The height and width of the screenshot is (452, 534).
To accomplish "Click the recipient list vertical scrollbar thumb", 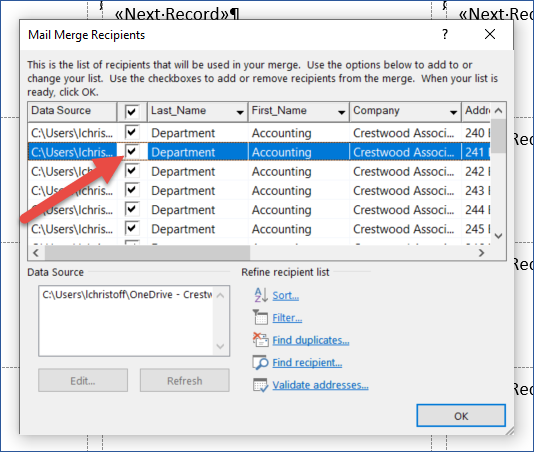I will pyautogui.click(x=498, y=136).
